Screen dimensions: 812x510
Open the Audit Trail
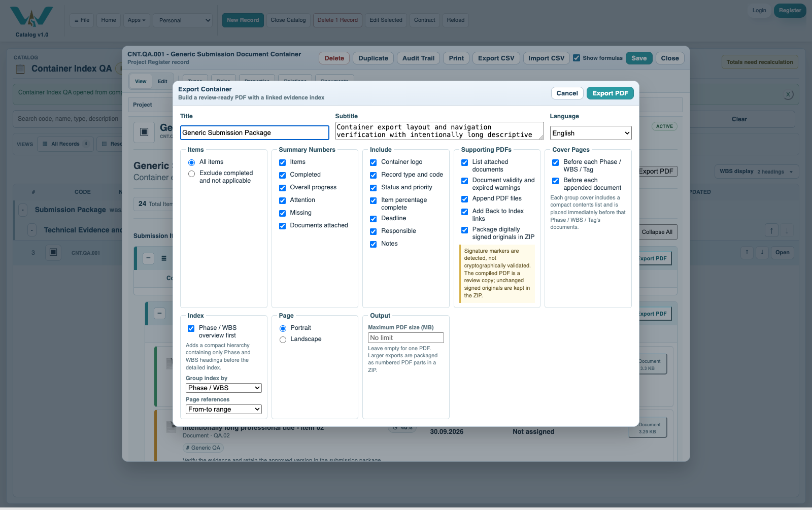pos(418,58)
